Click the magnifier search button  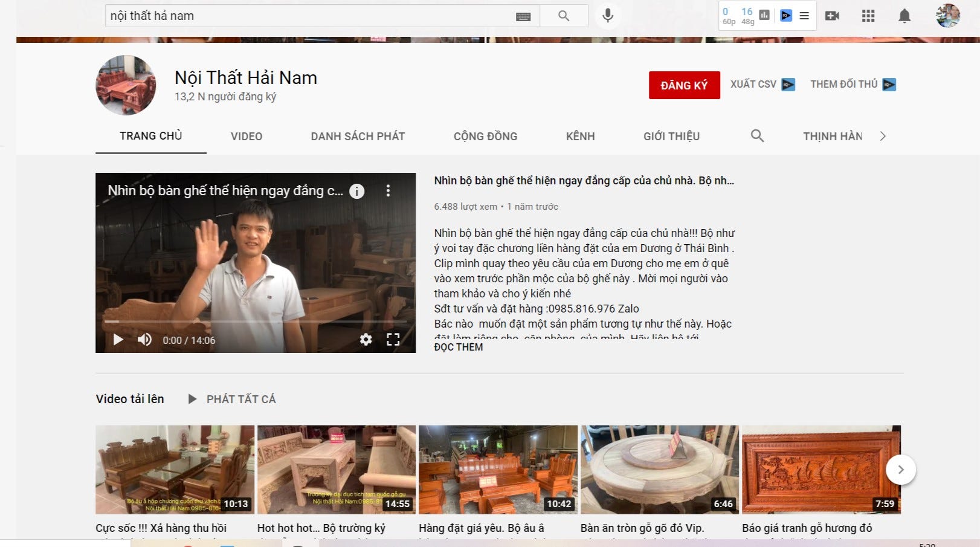564,16
